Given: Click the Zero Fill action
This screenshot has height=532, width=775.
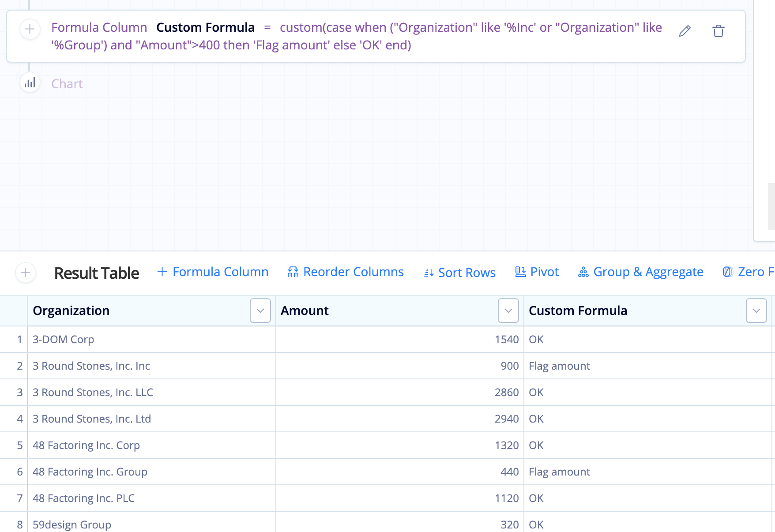Looking at the screenshot, I should coord(748,272).
